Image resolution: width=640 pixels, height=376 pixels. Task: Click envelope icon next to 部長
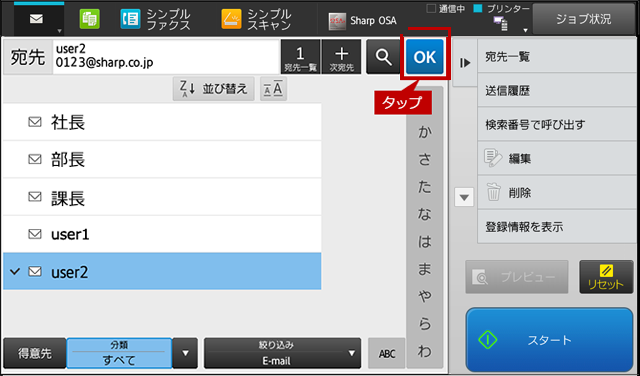(35, 159)
